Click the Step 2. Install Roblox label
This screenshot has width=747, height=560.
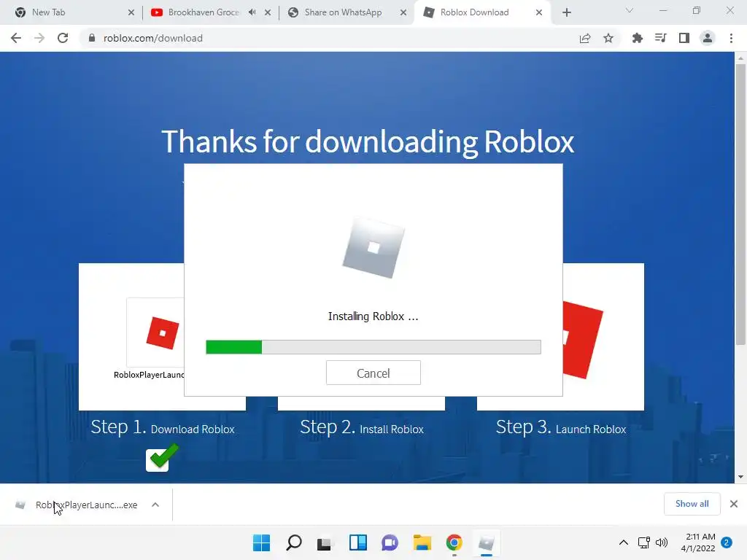(362, 427)
